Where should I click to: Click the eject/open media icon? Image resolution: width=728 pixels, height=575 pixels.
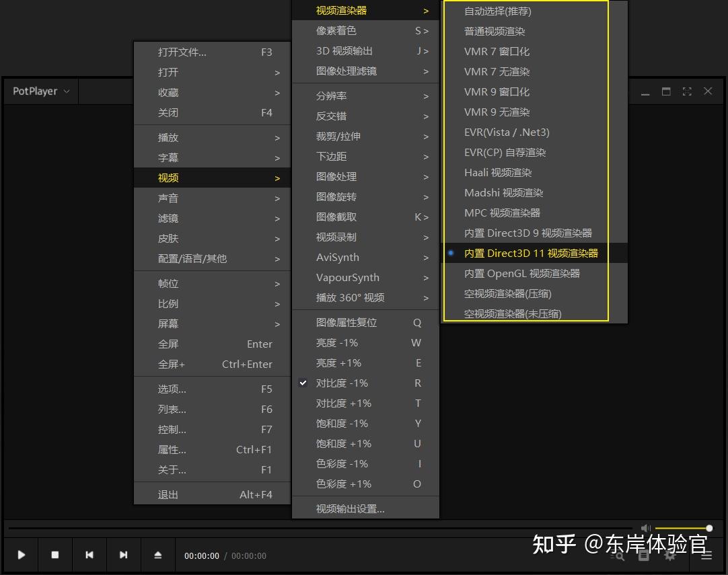(158, 555)
